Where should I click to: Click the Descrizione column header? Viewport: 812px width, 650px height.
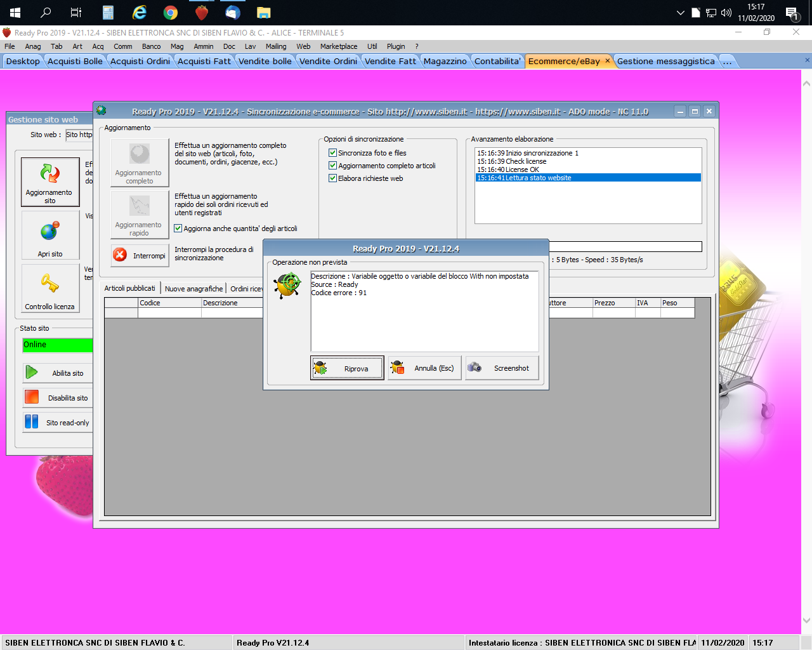coord(232,303)
